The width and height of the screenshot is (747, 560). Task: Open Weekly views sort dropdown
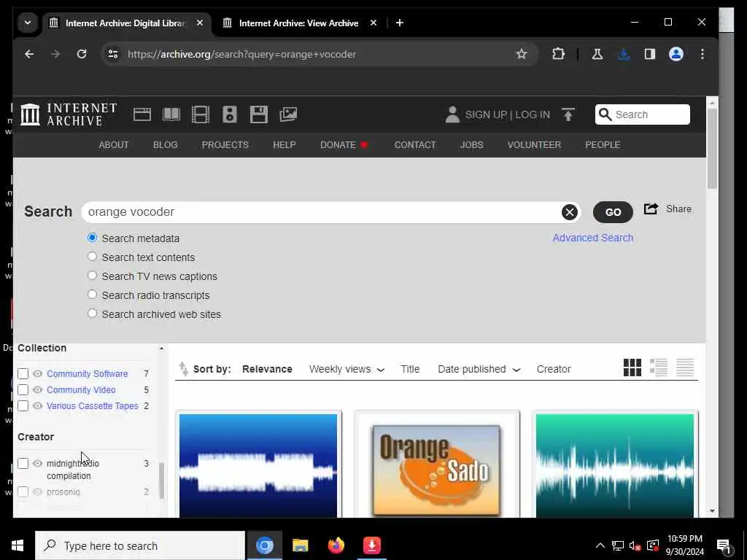347,369
